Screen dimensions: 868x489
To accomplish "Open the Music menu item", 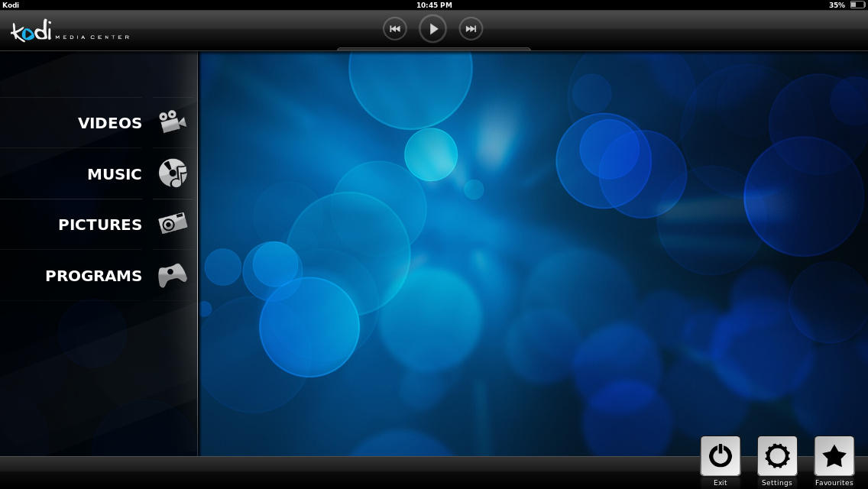I will [x=98, y=173].
